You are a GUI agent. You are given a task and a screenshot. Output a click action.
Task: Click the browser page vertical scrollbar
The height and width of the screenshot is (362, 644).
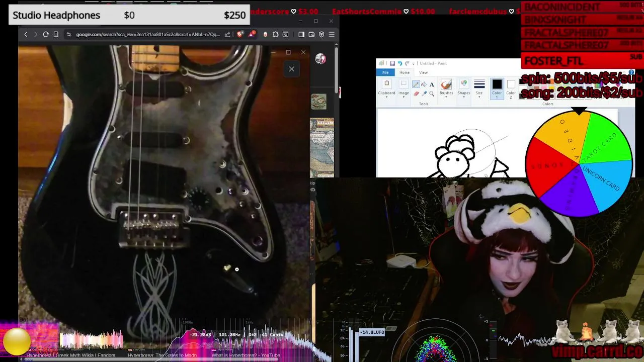point(337,70)
